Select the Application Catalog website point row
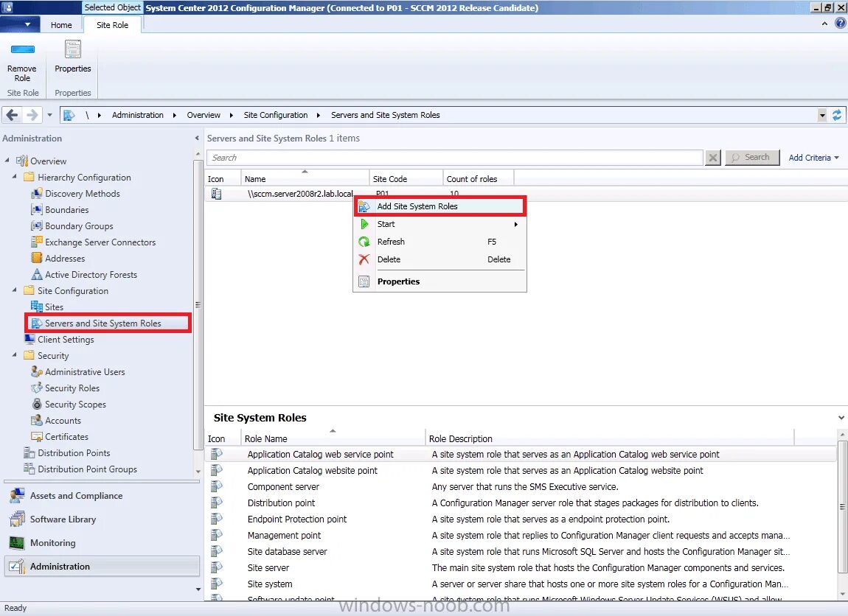Viewport: 848px width, 616px height. tap(521, 471)
